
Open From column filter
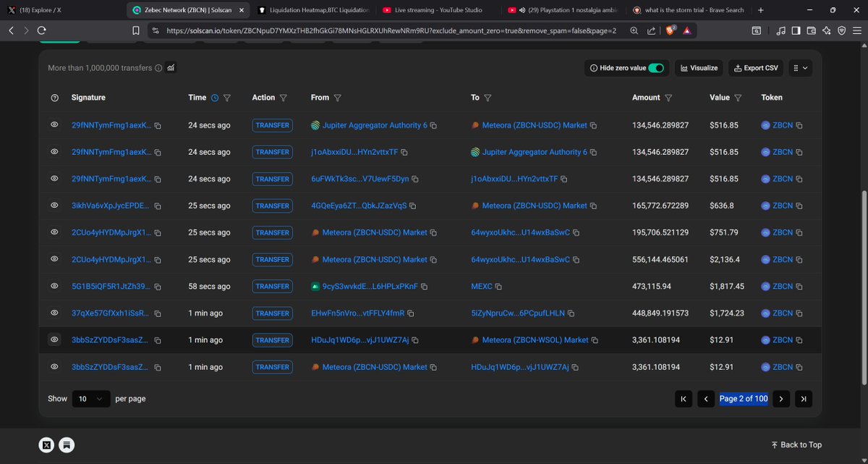click(x=338, y=98)
